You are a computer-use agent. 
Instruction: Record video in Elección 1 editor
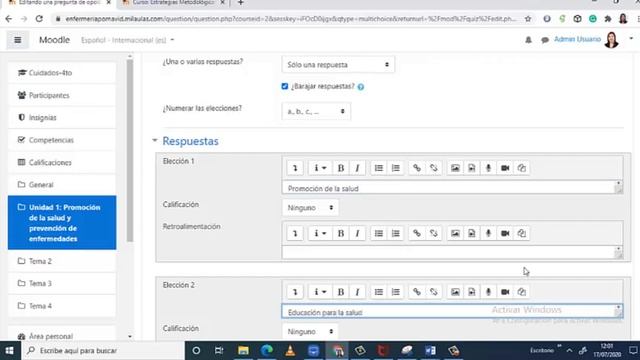click(505, 168)
